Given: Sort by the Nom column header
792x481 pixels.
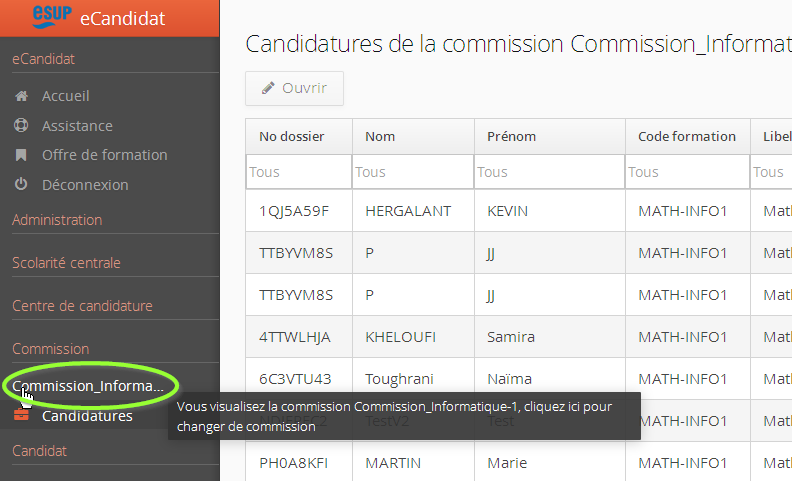Looking at the screenshot, I should click(380, 137).
